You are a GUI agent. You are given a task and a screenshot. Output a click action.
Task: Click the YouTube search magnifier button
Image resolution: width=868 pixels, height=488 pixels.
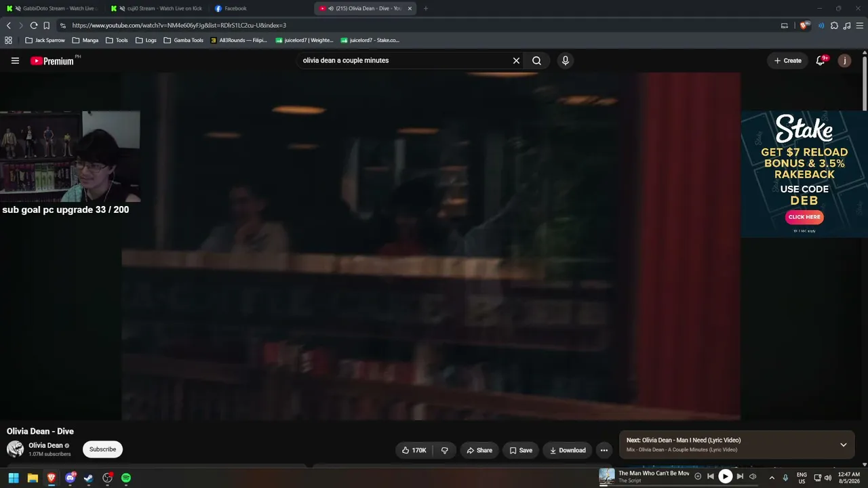coord(536,60)
